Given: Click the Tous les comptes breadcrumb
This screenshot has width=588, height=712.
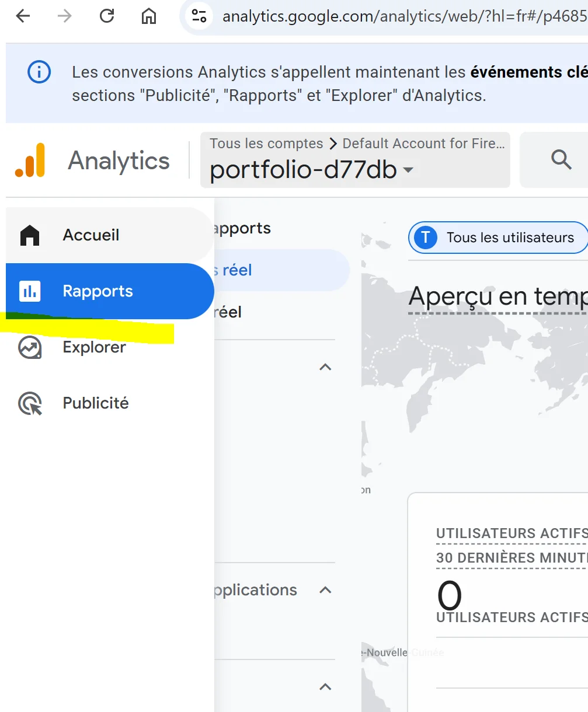Looking at the screenshot, I should [x=266, y=144].
